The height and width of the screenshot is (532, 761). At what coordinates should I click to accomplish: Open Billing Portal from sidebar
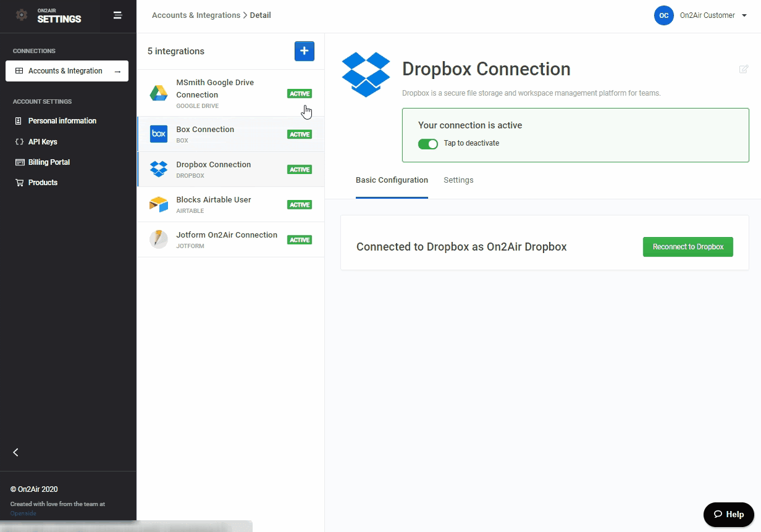click(49, 162)
